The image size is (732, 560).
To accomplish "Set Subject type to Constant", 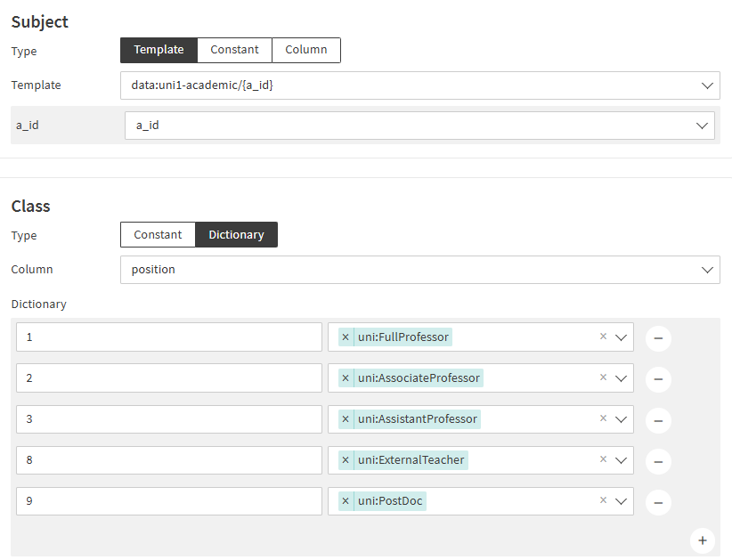I will (x=234, y=50).
